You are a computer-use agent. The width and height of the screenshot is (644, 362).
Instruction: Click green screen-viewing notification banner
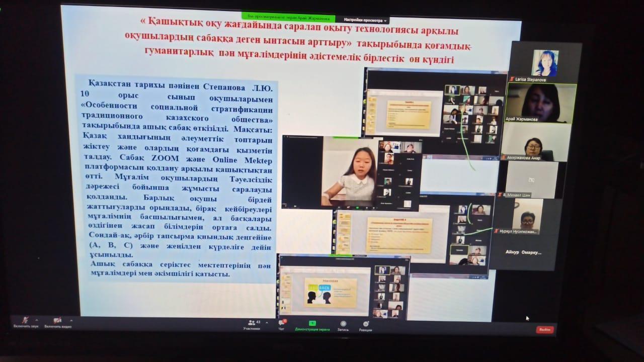pos(288,18)
